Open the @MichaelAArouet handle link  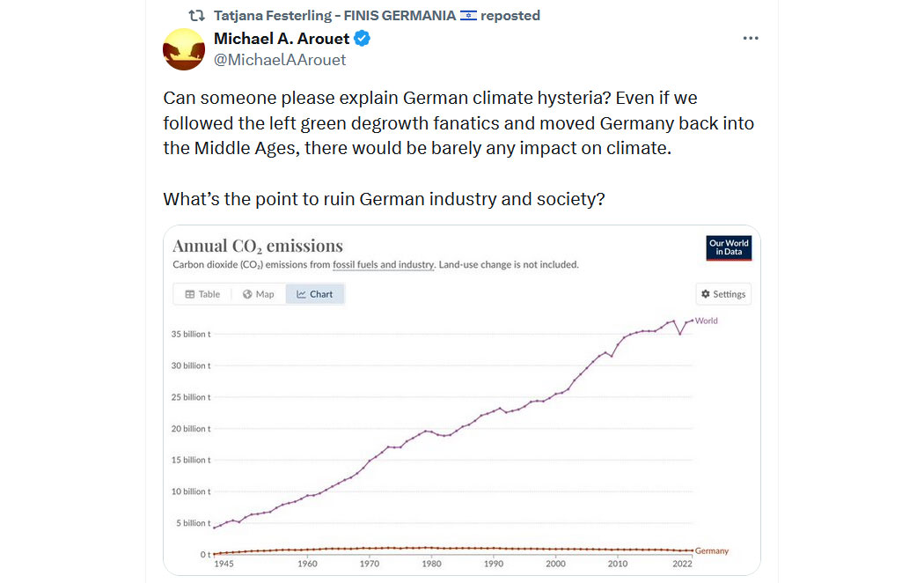280,60
